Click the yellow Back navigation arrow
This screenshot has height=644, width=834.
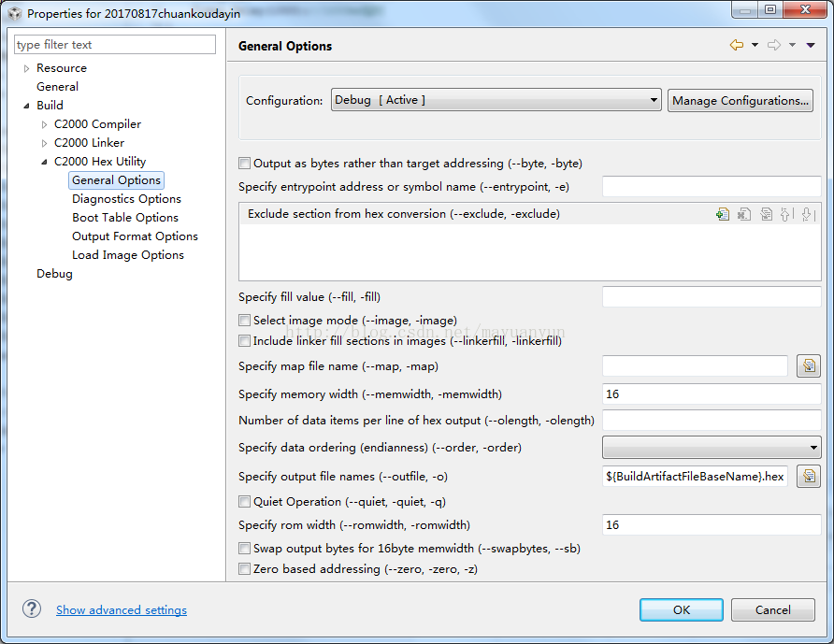pyautogui.click(x=737, y=45)
